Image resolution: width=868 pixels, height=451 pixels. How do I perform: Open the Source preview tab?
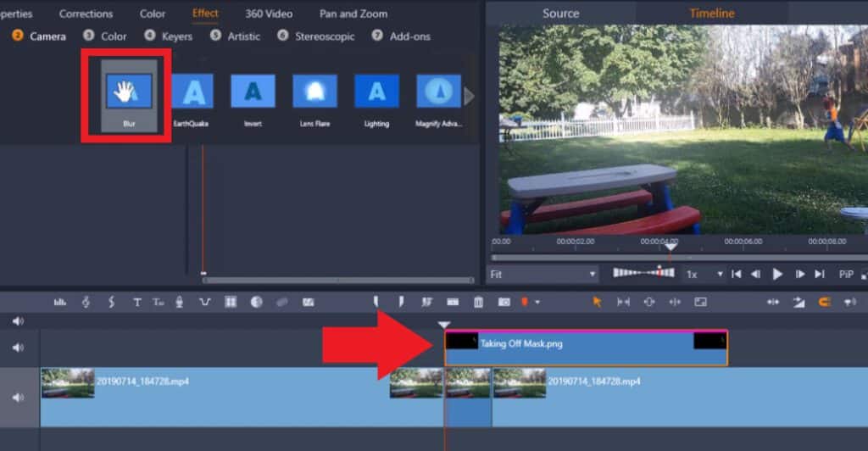point(560,14)
